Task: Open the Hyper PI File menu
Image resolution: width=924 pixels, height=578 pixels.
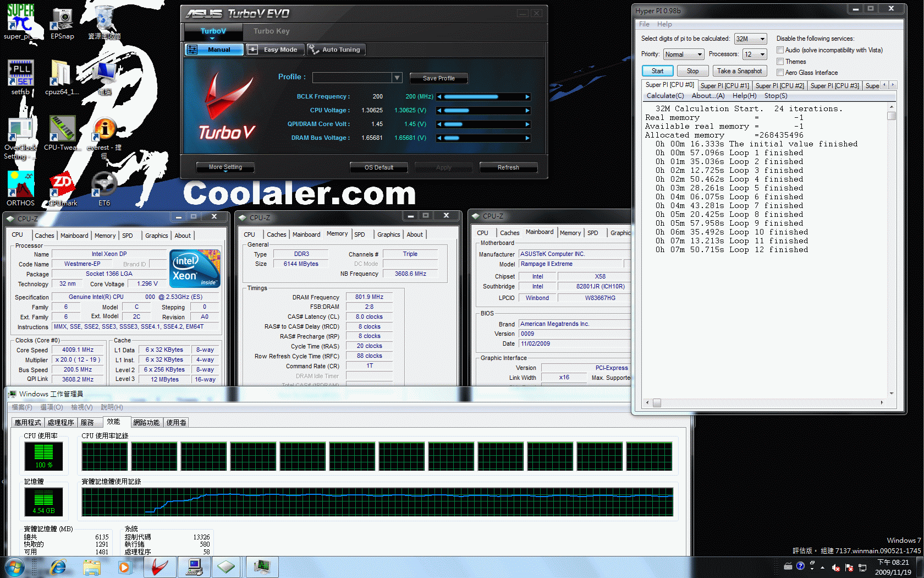Action: click(x=644, y=24)
